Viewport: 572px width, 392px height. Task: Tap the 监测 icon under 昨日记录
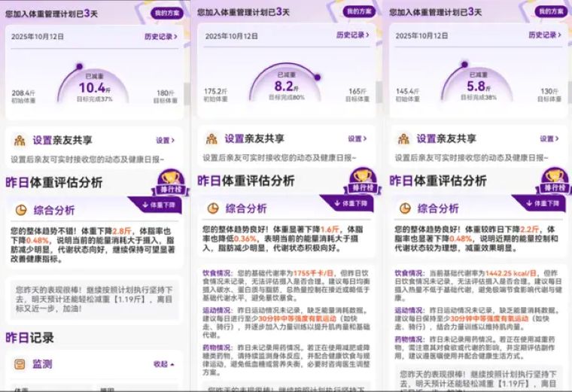pos(20,364)
